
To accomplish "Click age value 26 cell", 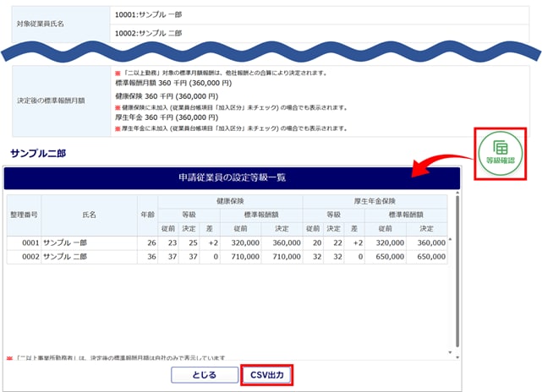I will [x=148, y=242].
